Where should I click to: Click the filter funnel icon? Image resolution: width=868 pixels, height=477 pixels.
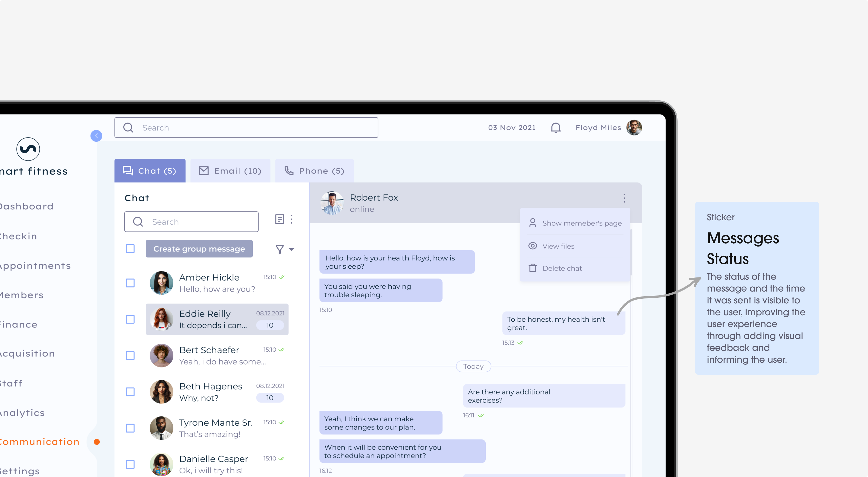[279, 249]
